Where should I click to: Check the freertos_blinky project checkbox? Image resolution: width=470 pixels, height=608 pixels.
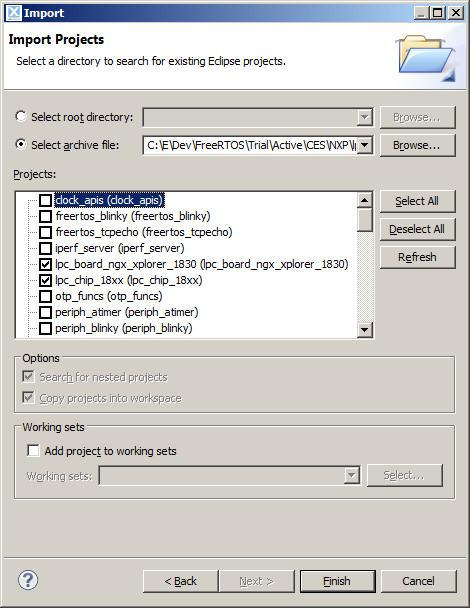click(45, 216)
